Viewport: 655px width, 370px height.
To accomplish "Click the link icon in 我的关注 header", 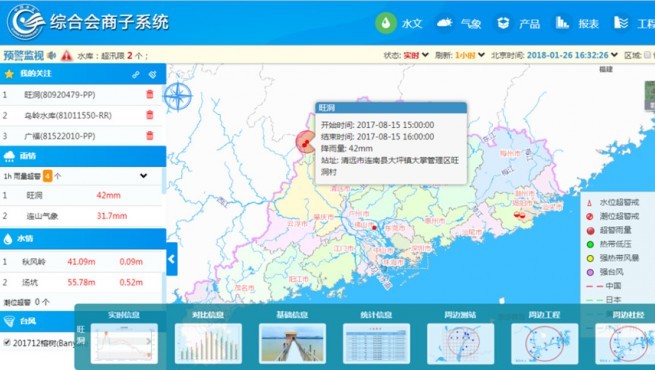I will click(x=136, y=74).
